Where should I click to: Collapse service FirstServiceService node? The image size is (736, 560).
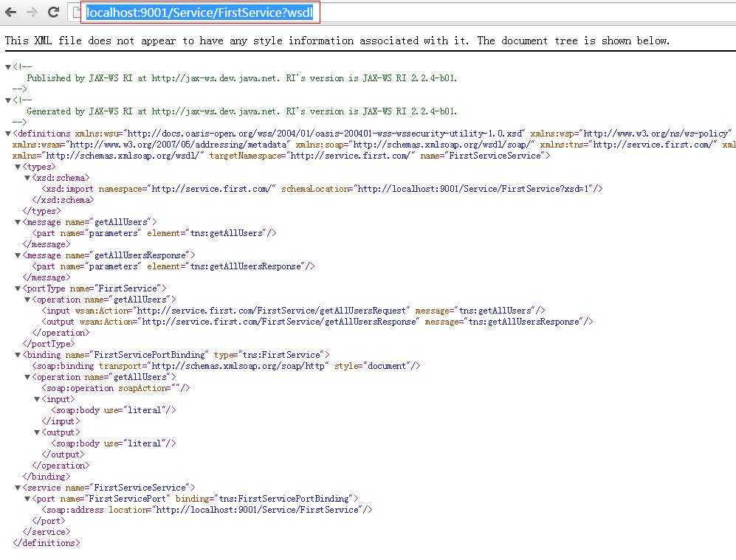(x=18, y=488)
